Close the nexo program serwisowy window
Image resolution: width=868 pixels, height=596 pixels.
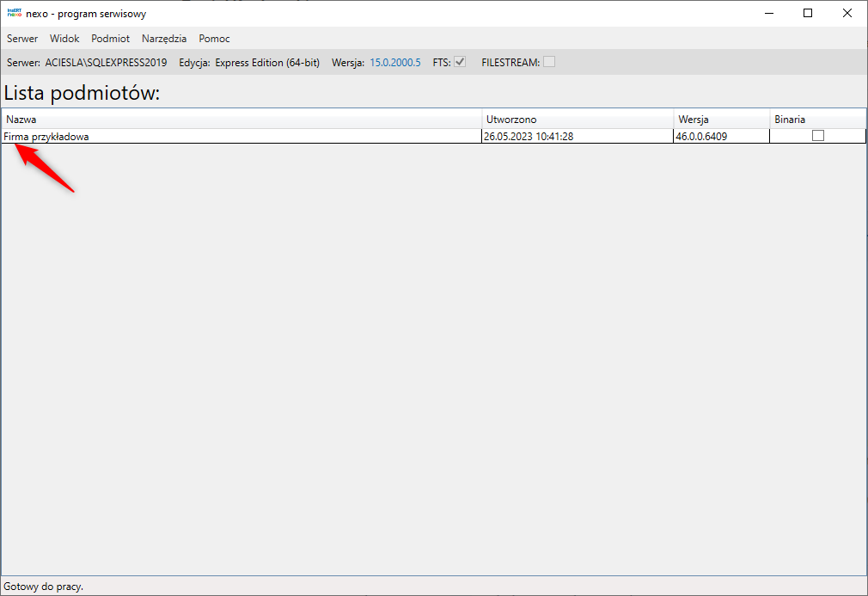point(847,13)
